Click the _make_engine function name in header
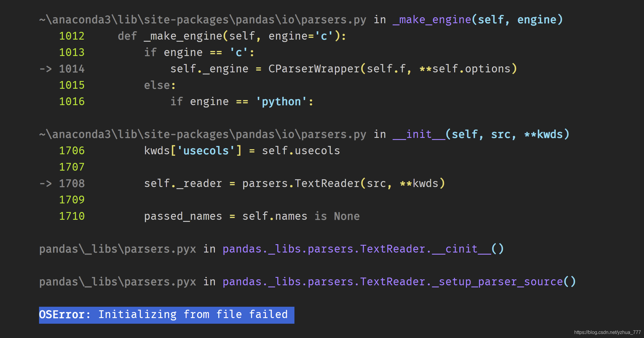The width and height of the screenshot is (644, 338). pyautogui.click(x=432, y=20)
